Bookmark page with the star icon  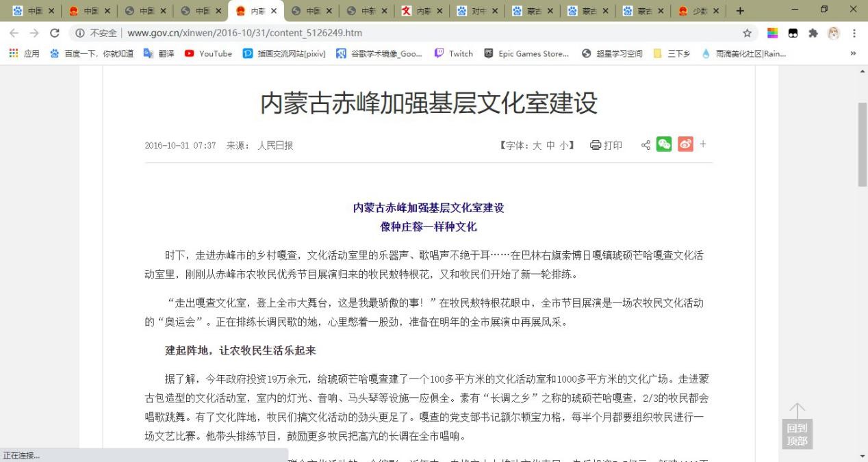coord(747,33)
